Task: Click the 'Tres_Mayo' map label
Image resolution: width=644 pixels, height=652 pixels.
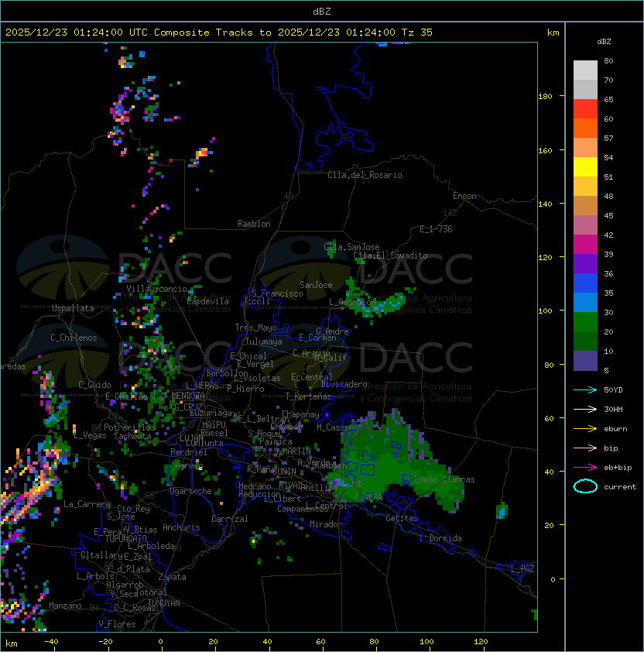Action: 255,328
